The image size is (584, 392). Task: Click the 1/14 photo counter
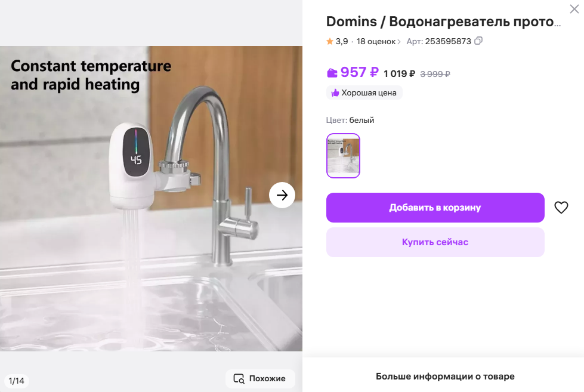tap(16, 381)
